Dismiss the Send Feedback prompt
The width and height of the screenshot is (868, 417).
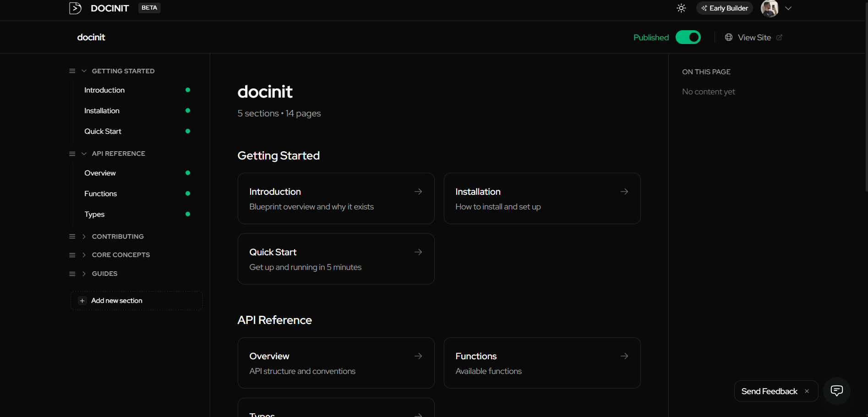[x=807, y=391]
